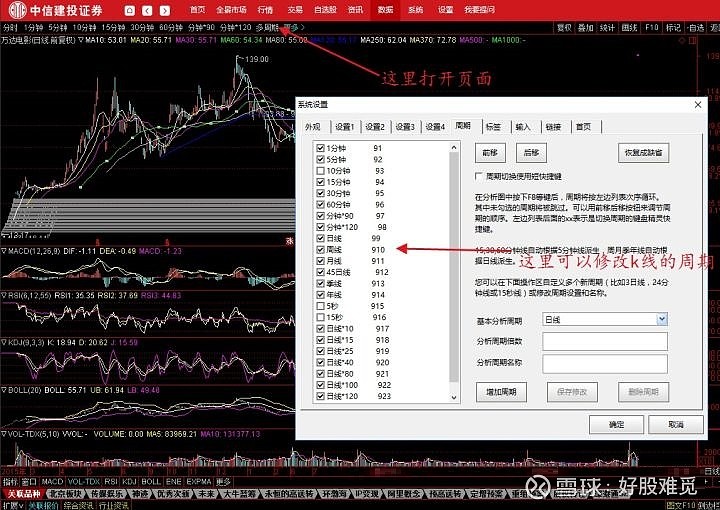Open the 传媒娱乐 related sector tab
This screenshot has height=510, width=720.
(107, 494)
